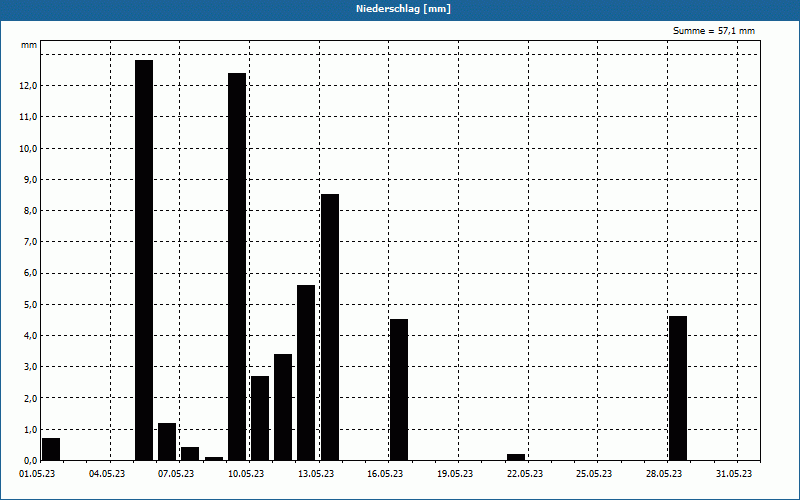Image resolution: width=800 pixels, height=500 pixels.
Task: Click the 7,0 y-axis label
Action: [31, 242]
